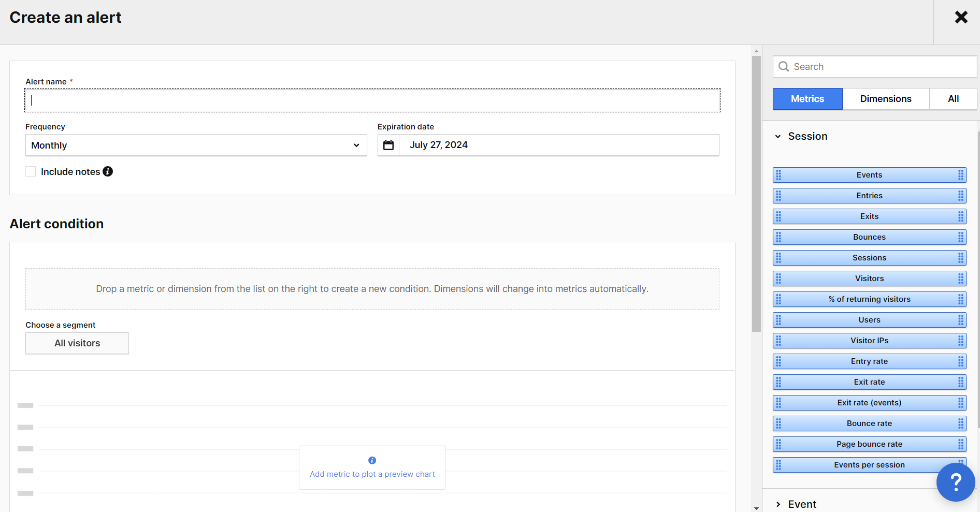The height and width of the screenshot is (512, 980).
Task: Click the left drag handle on Events metric
Action: point(779,175)
